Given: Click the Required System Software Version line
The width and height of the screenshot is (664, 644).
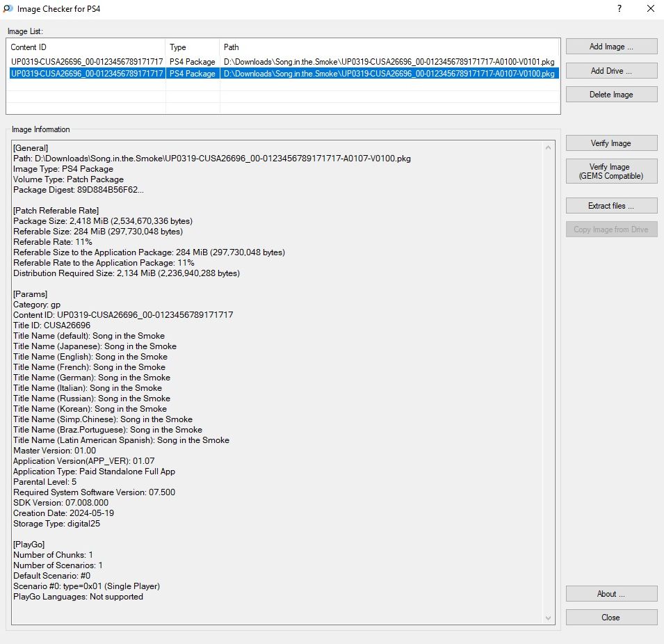Looking at the screenshot, I should [94, 492].
